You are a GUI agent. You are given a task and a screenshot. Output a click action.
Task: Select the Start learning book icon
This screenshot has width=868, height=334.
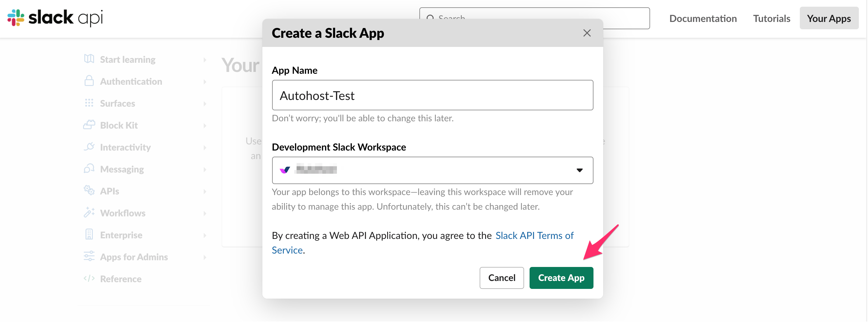click(x=89, y=59)
